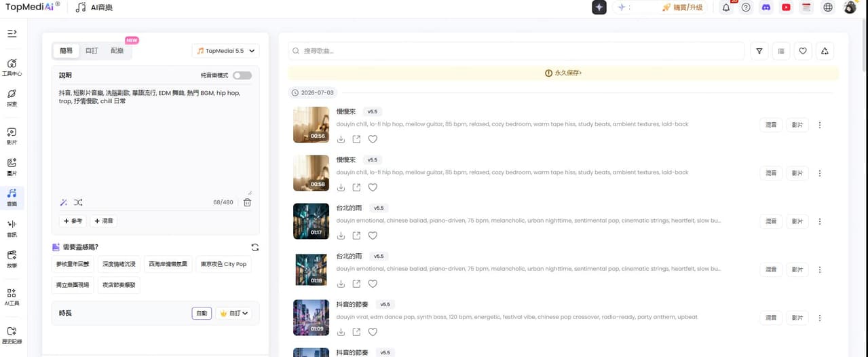
Task: Open 探索 in the left sidebar
Action: [12, 98]
